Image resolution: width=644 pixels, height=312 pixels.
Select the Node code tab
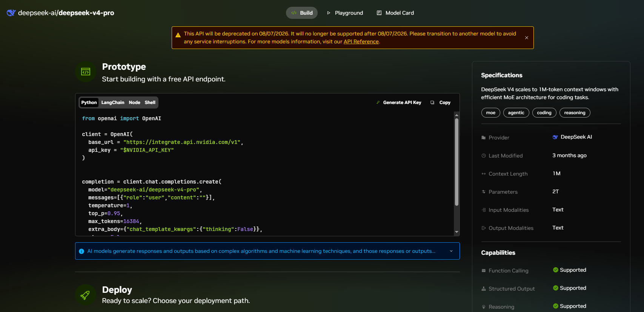[134, 102]
